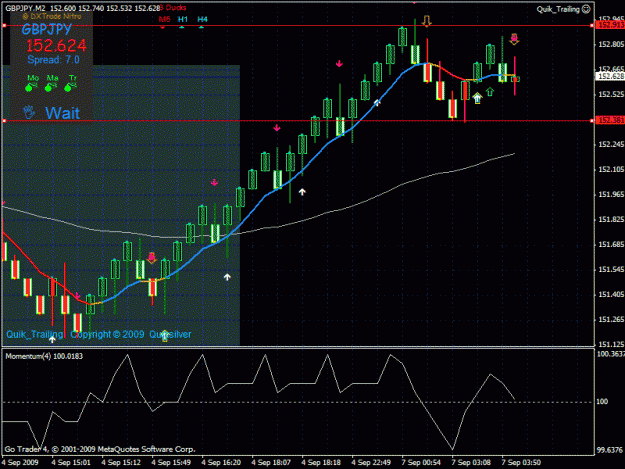
Task: Click the blue GBPJPY symbol label
Action: tap(47, 29)
